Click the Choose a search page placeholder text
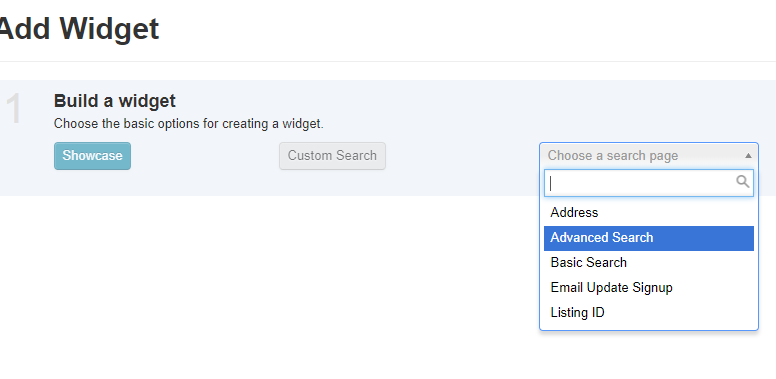The height and width of the screenshot is (379, 776). (x=613, y=156)
